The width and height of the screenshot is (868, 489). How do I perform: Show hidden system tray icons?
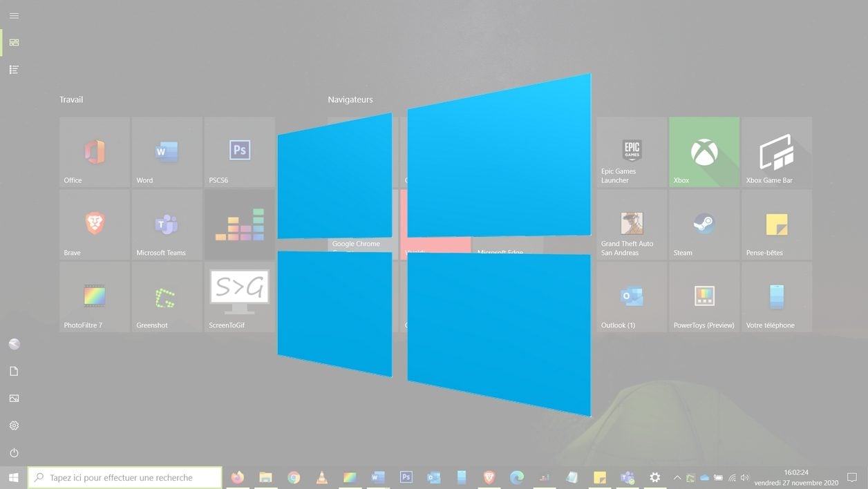point(677,477)
